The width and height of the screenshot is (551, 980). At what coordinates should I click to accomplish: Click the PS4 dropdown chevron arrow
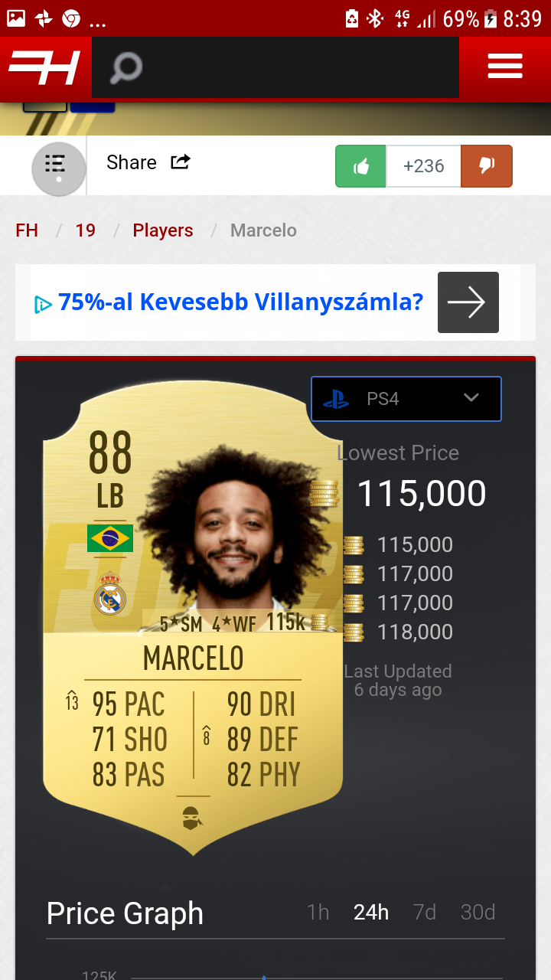pyautogui.click(x=471, y=397)
